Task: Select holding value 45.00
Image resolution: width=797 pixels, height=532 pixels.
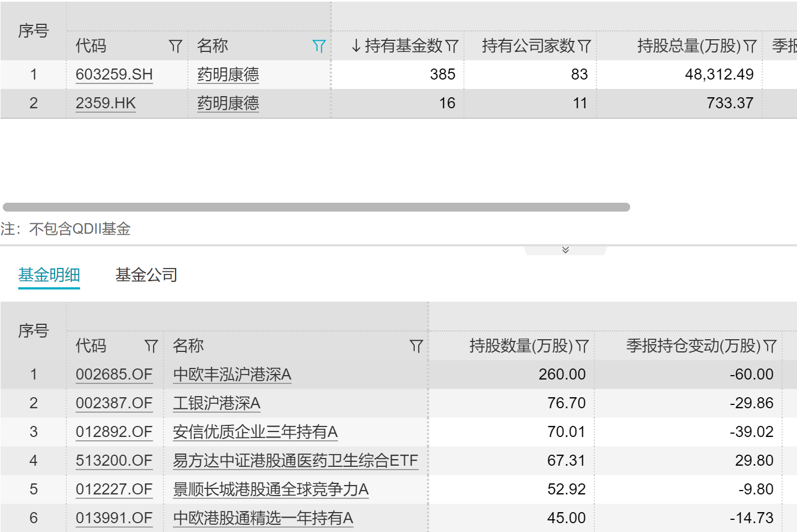Action: (567, 518)
